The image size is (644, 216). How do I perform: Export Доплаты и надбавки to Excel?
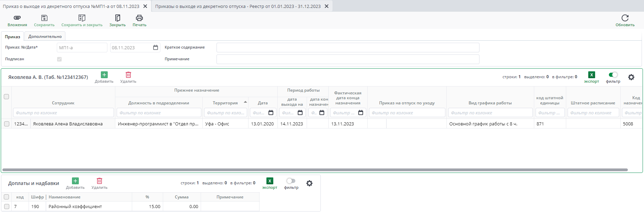pyautogui.click(x=270, y=181)
